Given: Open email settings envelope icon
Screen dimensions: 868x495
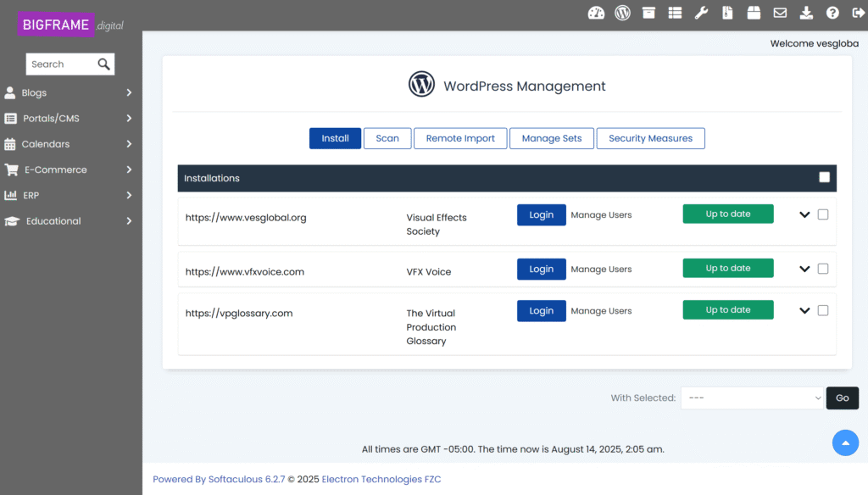Looking at the screenshot, I should (780, 13).
